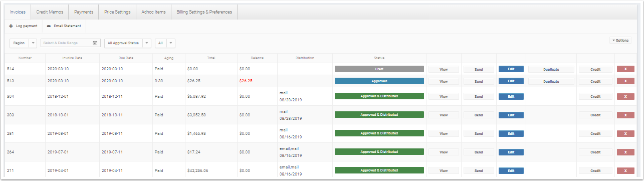Open the calendar icon in date range field
The width and height of the screenshot is (644, 181).
(x=95, y=43)
